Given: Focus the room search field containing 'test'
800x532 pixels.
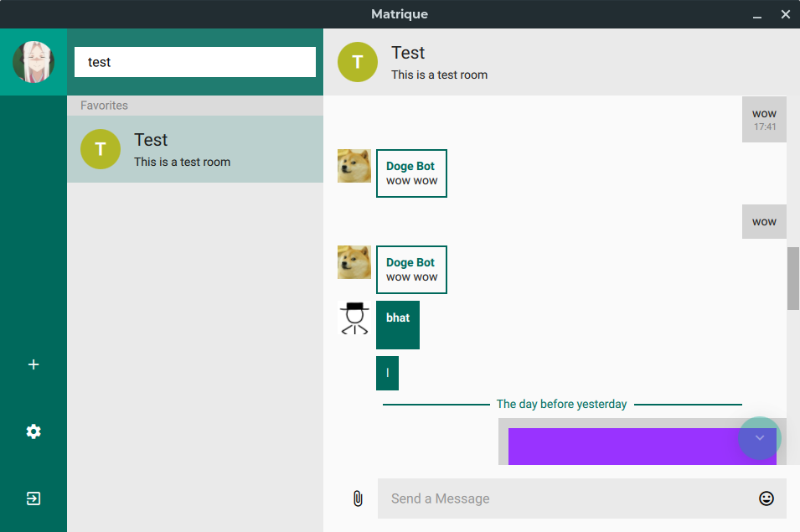Looking at the screenshot, I should [x=195, y=62].
